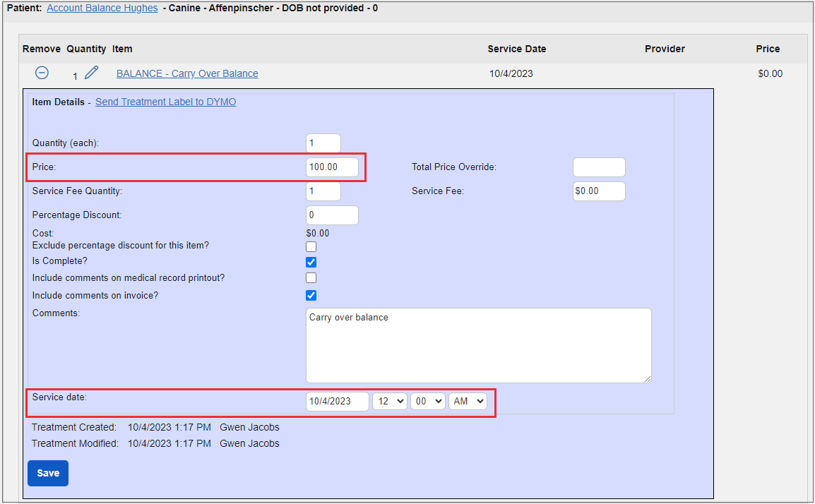Enable comments on medical record printout checkbox
The height and width of the screenshot is (504, 815).
(x=311, y=278)
